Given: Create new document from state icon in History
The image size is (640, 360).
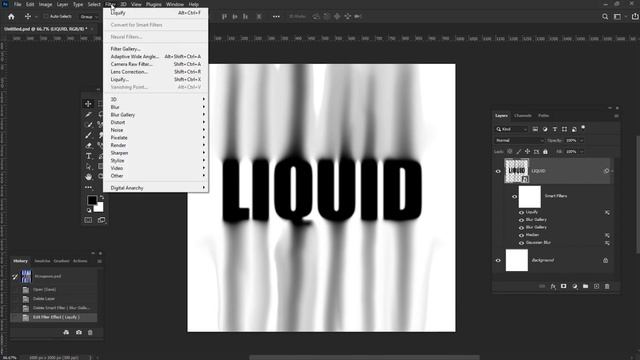Looking at the screenshot, I should click(x=66, y=333).
